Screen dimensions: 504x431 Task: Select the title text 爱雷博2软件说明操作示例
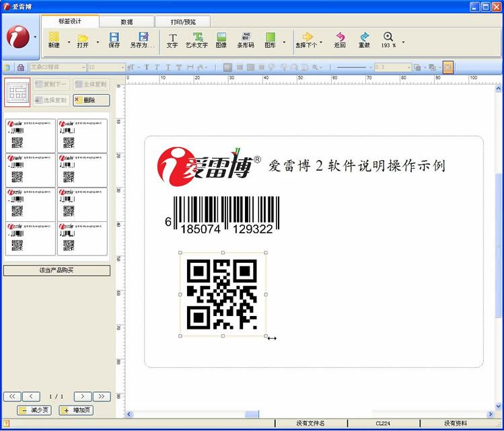[357, 165]
